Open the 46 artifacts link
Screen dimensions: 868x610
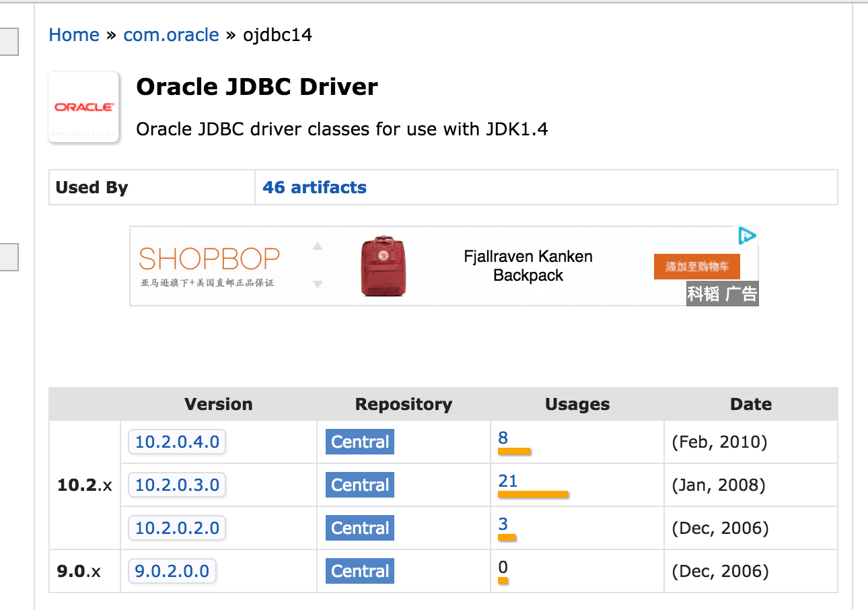click(314, 187)
